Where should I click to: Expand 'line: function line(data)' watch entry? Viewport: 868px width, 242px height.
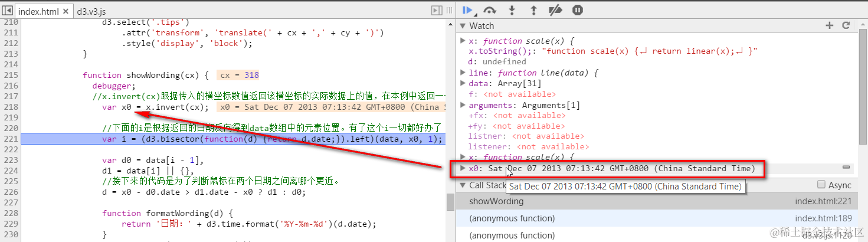(463, 73)
